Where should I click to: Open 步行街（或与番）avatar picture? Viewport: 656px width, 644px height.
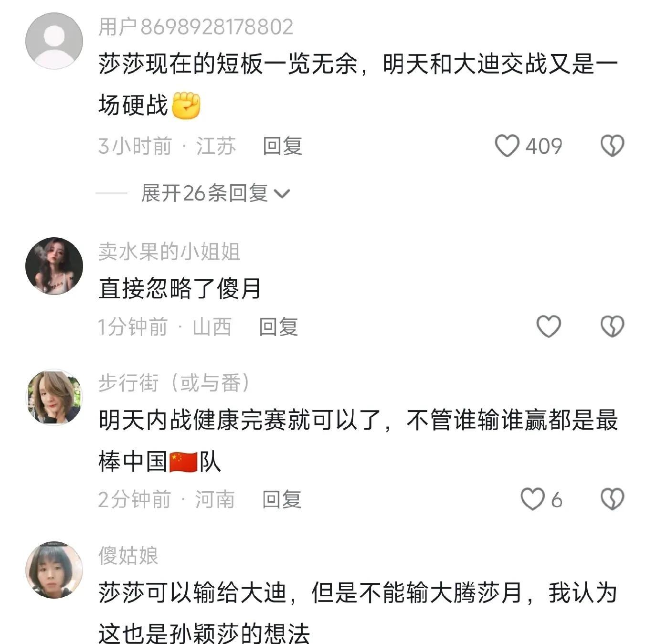tap(54, 397)
